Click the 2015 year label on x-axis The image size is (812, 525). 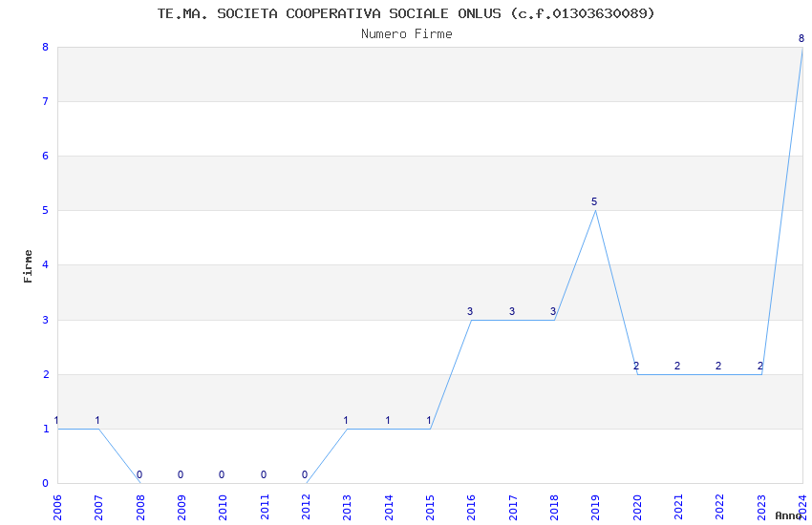coord(430,507)
